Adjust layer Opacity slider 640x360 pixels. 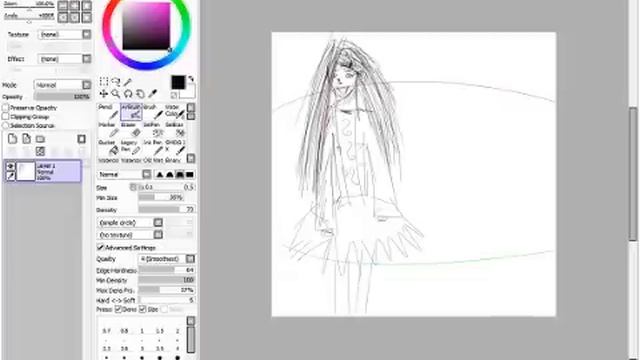[62, 97]
